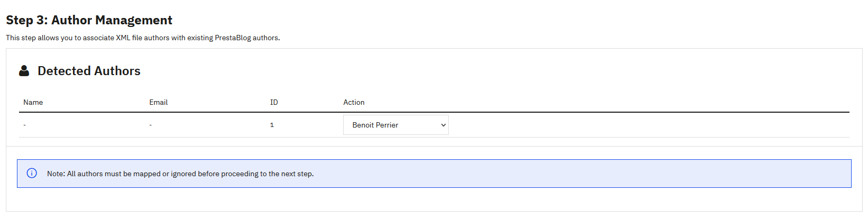The height and width of the screenshot is (218, 868).
Task: Click the note about mapping all authors
Action: tap(180, 174)
